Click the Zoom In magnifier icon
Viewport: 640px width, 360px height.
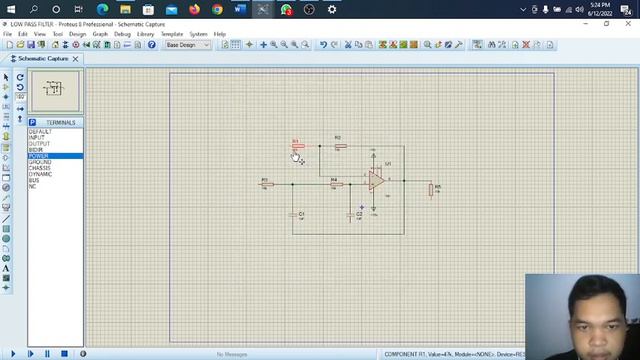[x=274, y=45]
